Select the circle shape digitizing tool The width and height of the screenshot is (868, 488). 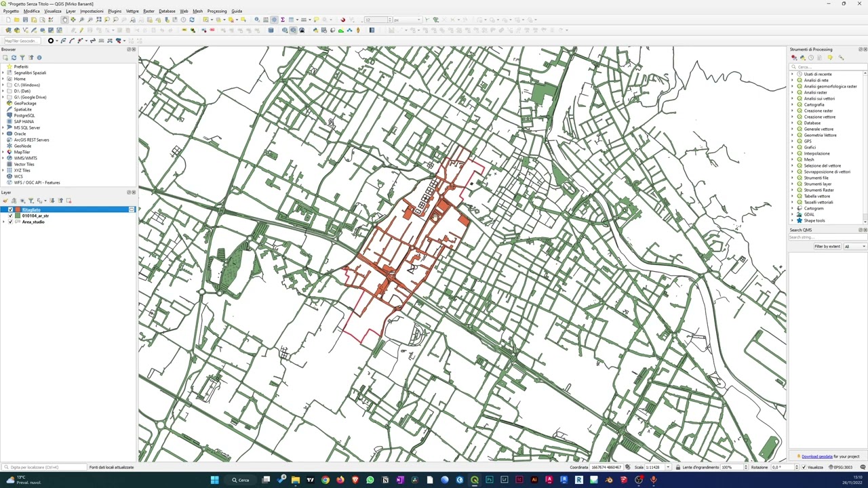(x=51, y=41)
